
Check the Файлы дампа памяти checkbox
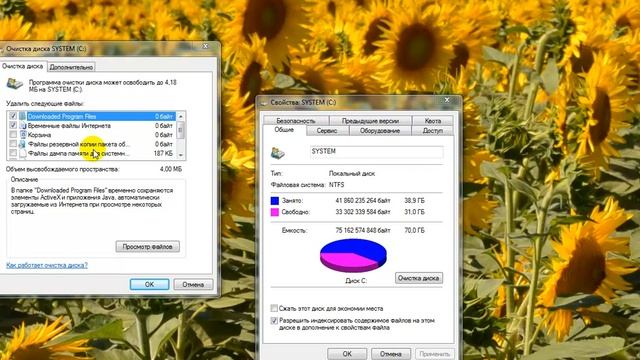pos(13,153)
